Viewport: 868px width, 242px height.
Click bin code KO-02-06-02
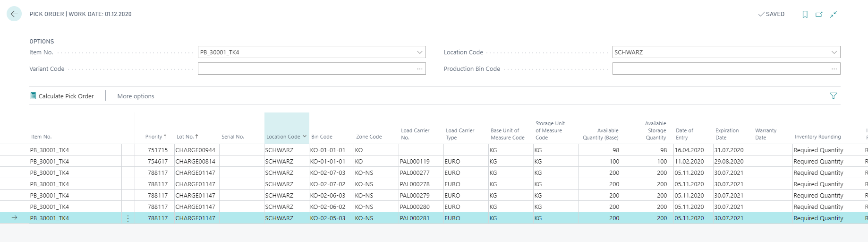pos(328,207)
